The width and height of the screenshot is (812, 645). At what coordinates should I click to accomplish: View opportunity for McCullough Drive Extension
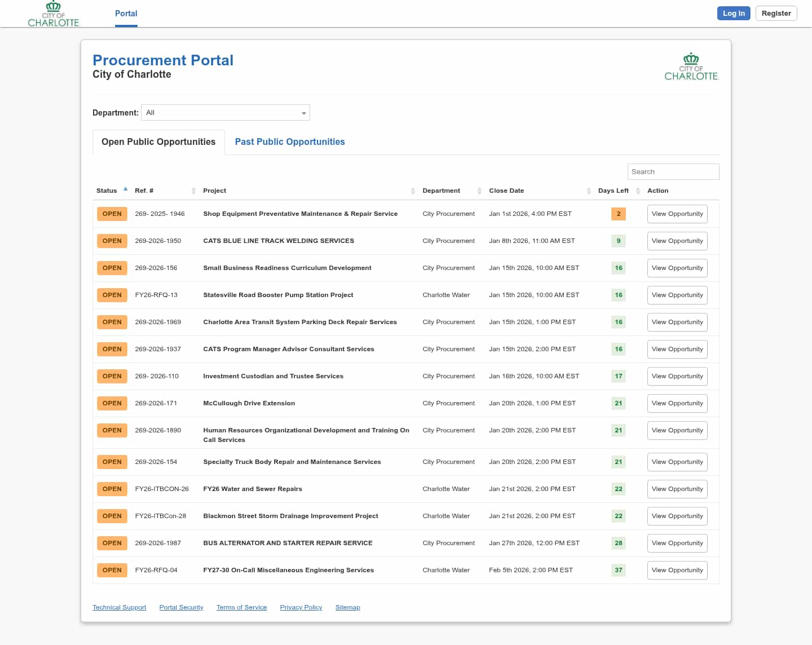pos(677,404)
